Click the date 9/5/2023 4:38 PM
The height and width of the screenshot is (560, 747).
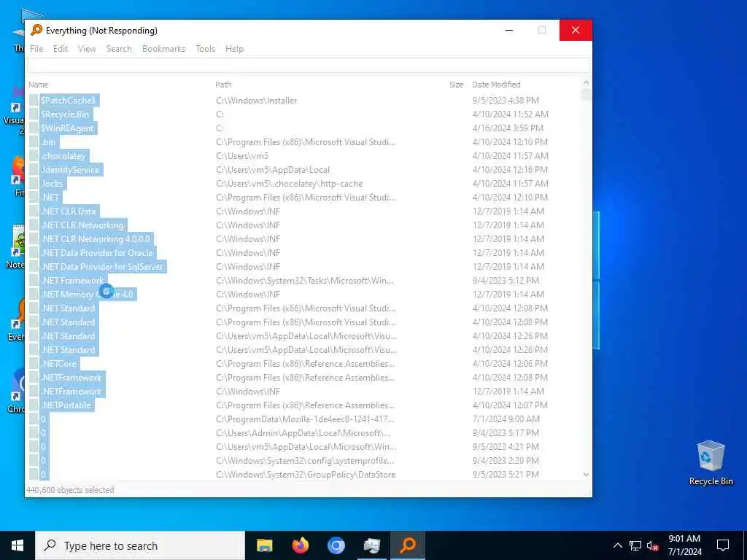[x=506, y=101]
